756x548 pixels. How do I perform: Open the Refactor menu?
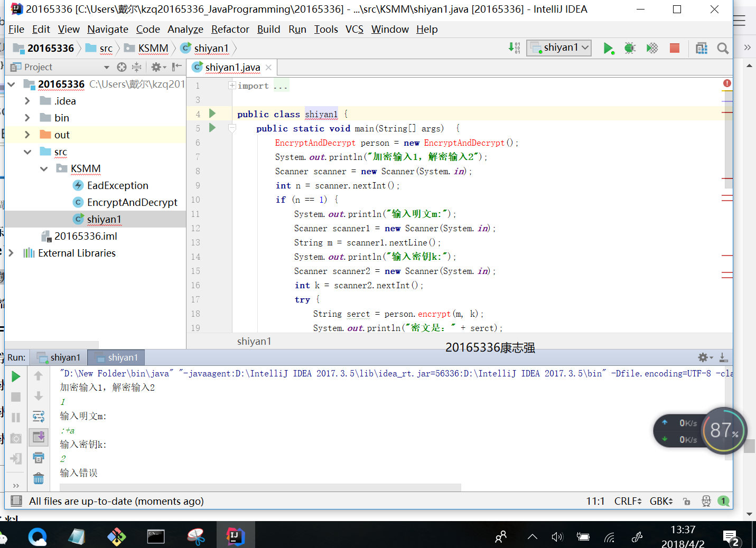[230, 30]
